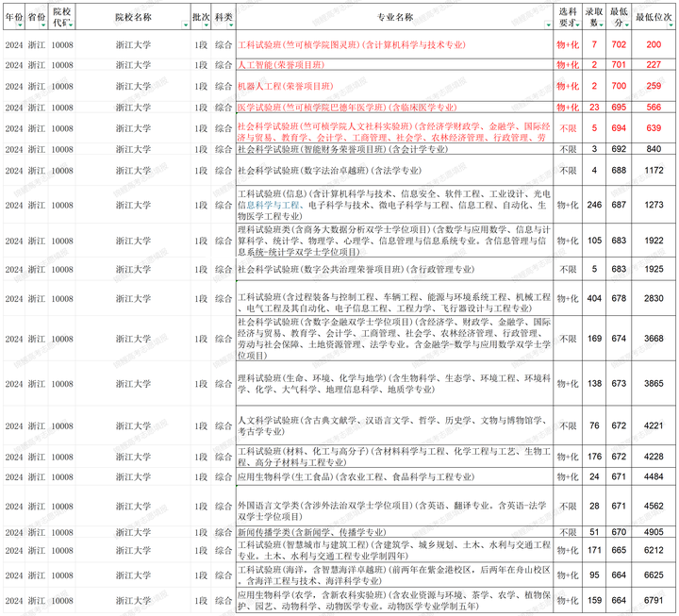Select the 外国语言文学类 major cell
Viewport: 679px width, 616px height.
[394, 506]
